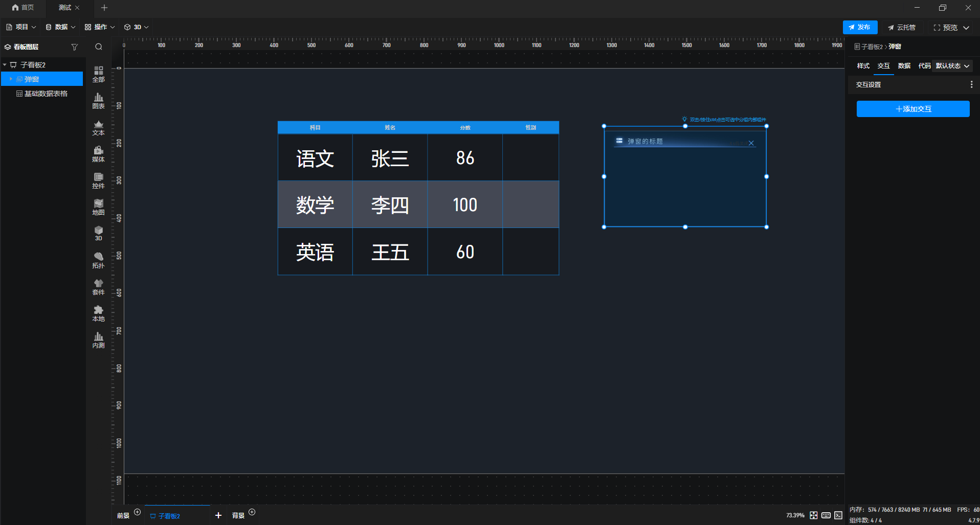Click the 王五 table cell
The height and width of the screenshot is (525, 980).
tap(390, 252)
